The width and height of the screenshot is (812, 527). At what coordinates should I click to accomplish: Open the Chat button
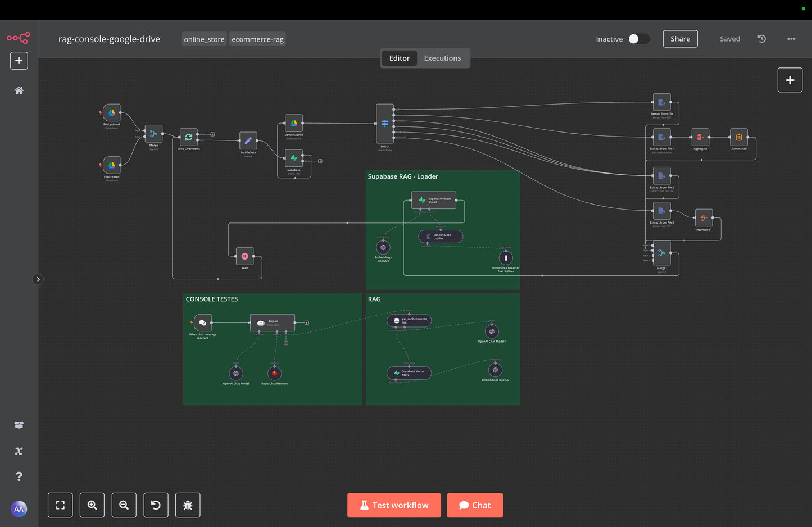(475, 505)
